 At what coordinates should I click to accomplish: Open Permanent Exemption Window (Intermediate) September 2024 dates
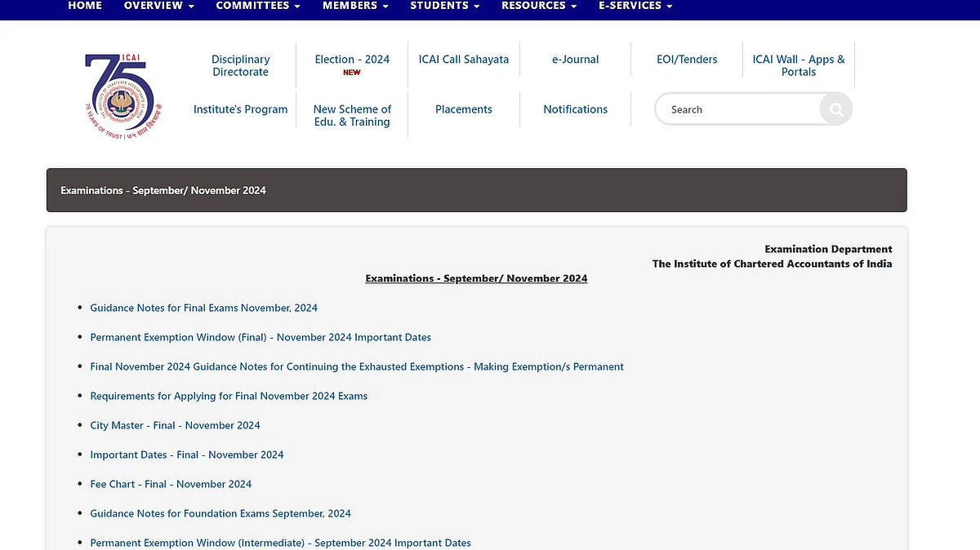coord(281,543)
